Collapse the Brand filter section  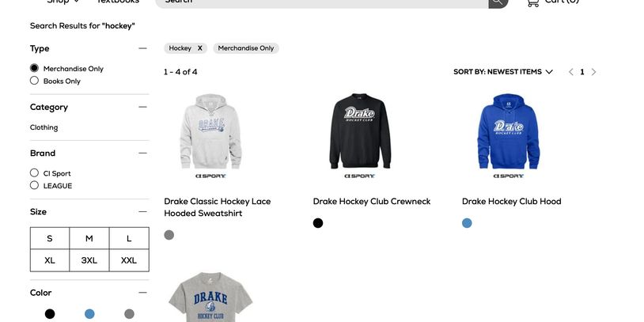pyautogui.click(x=142, y=153)
